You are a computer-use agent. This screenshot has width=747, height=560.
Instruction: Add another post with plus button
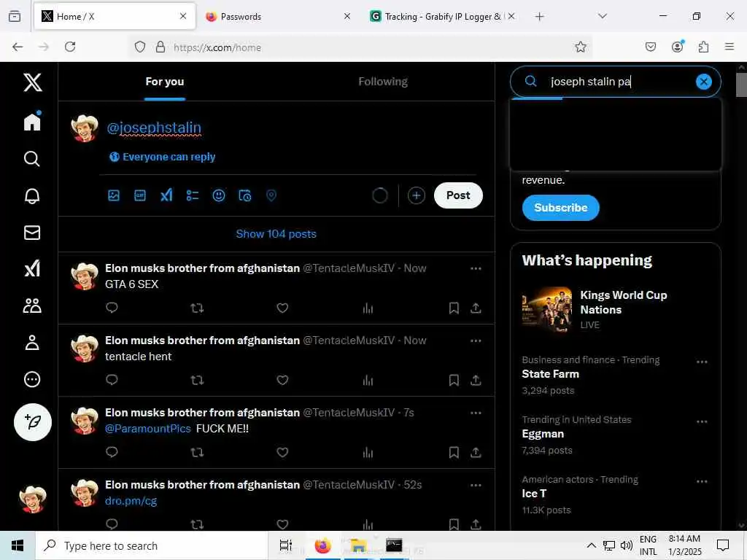point(417,195)
